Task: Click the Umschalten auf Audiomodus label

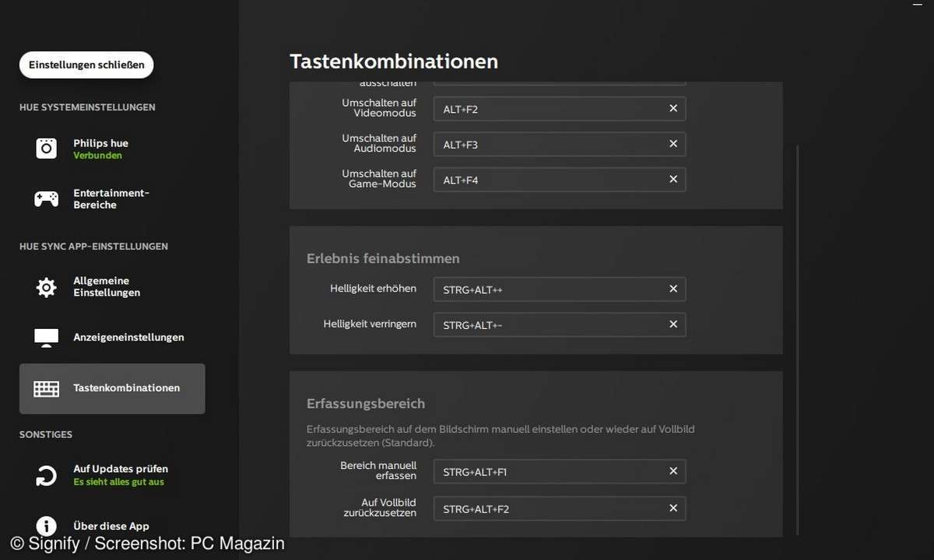Action: point(379,143)
